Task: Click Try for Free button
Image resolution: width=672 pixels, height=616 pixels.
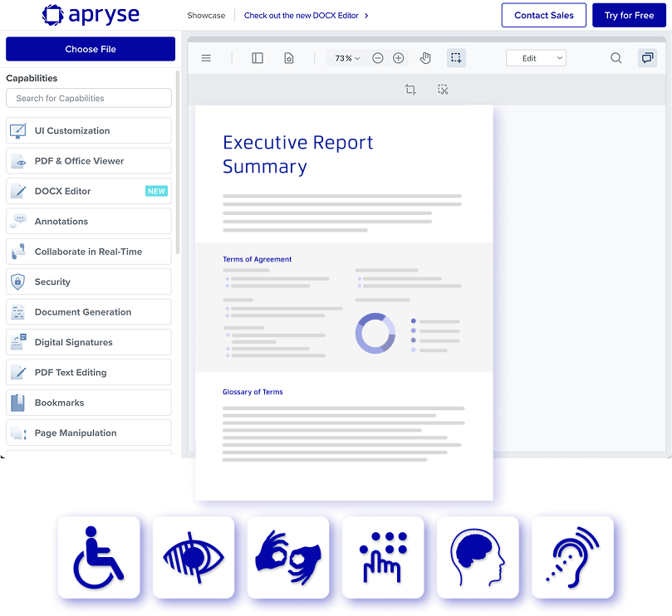Action: pyautogui.click(x=629, y=16)
